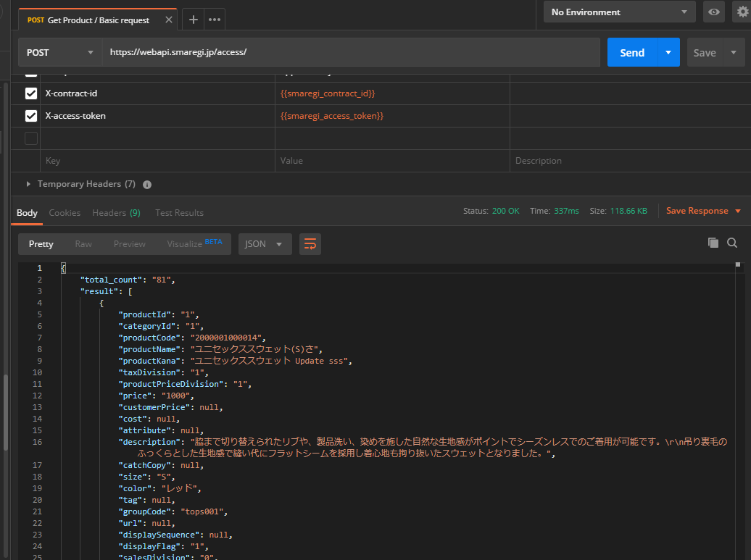Click the "price": "1000" line
Screen dimensions: 751x560
156,396
